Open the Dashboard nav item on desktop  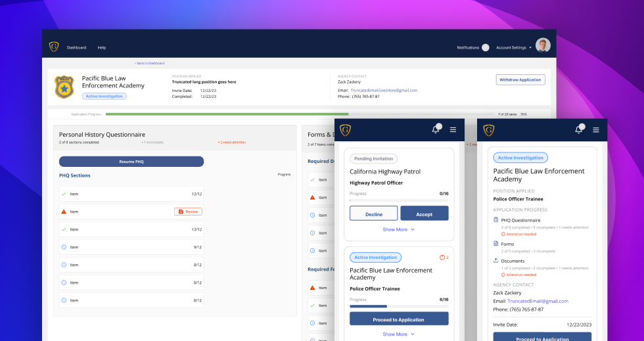point(76,48)
